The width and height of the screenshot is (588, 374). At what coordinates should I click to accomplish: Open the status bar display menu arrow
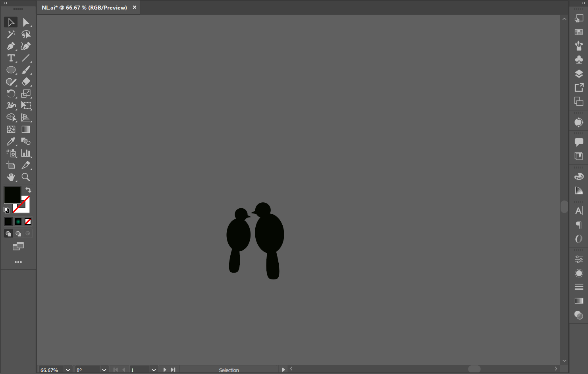click(283, 369)
